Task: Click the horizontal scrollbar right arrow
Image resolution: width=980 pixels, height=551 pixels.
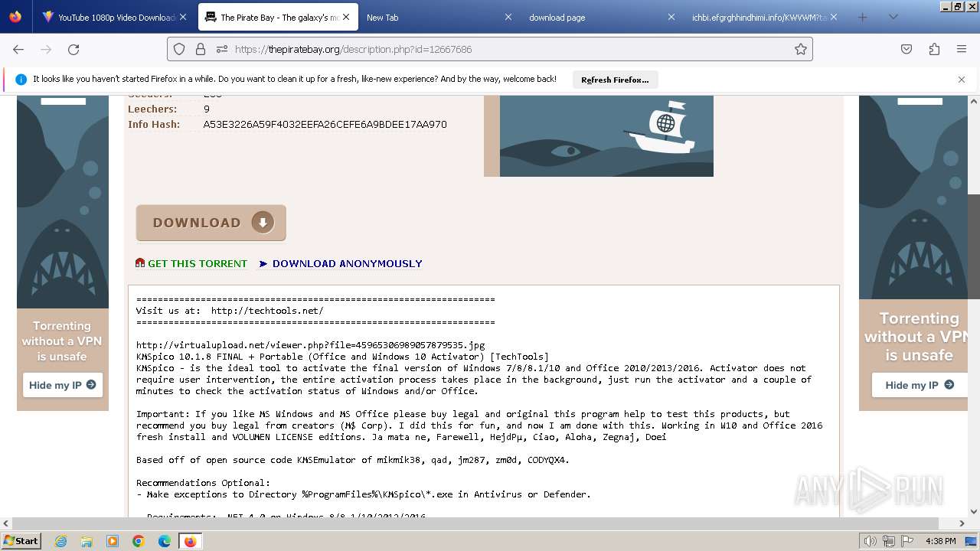Action: click(962, 523)
